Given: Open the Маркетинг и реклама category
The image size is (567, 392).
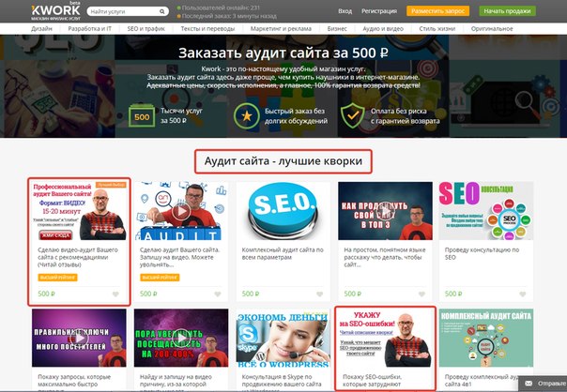Looking at the screenshot, I should coord(281,28).
